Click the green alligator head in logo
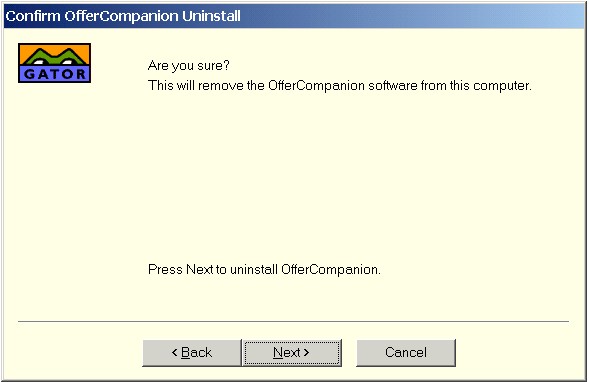This screenshot has height=382, width=589. (x=55, y=57)
